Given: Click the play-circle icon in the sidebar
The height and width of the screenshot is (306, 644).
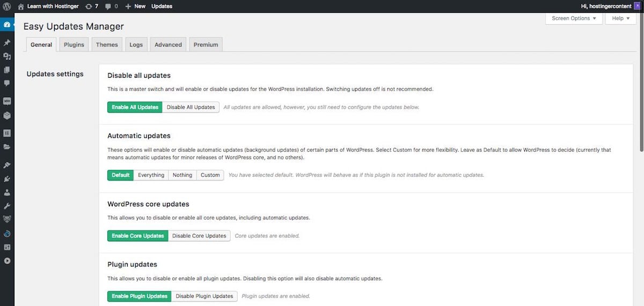Looking at the screenshot, I should (7, 261).
